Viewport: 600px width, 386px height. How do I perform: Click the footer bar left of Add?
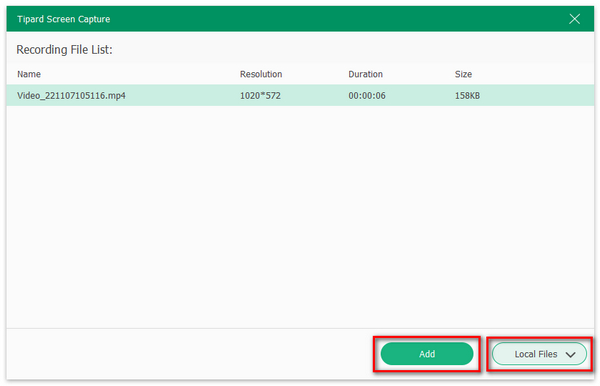[190, 354]
